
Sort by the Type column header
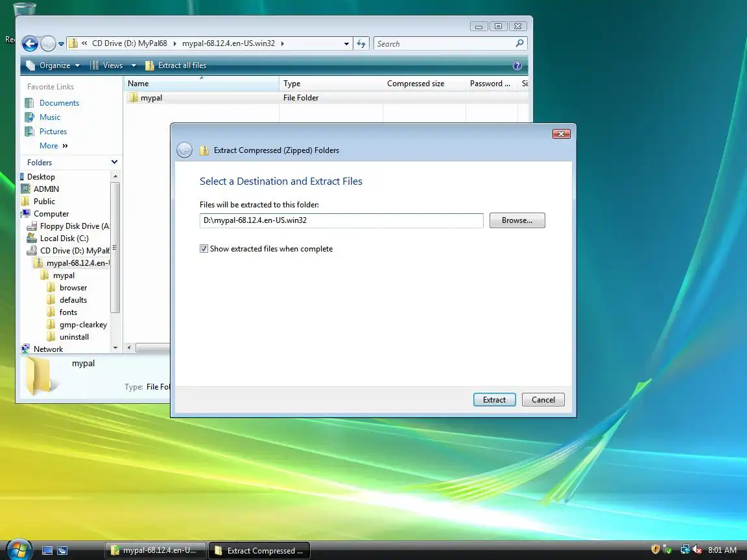[331, 84]
